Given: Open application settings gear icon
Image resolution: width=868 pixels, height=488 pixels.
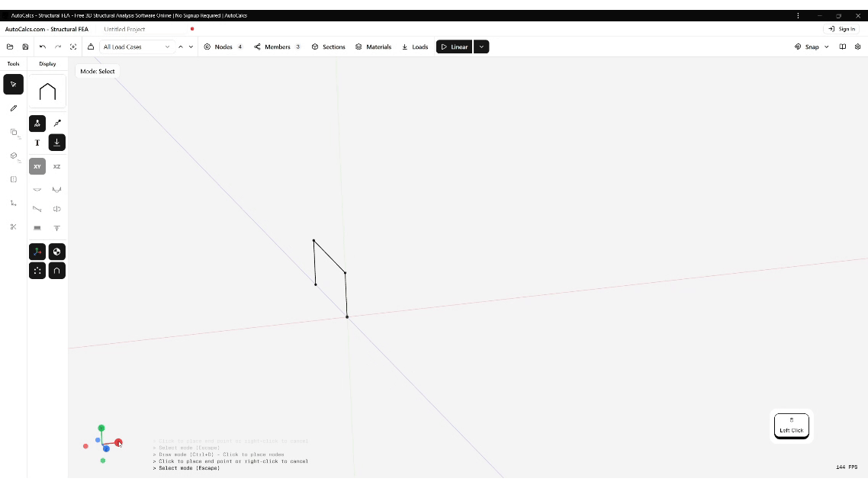Looking at the screenshot, I should point(858,47).
